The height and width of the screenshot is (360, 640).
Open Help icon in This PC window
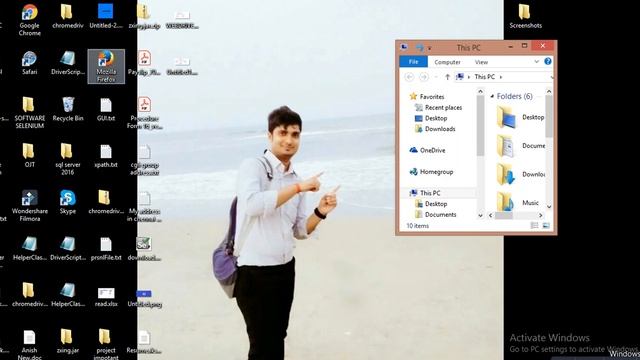pos(548,61)
